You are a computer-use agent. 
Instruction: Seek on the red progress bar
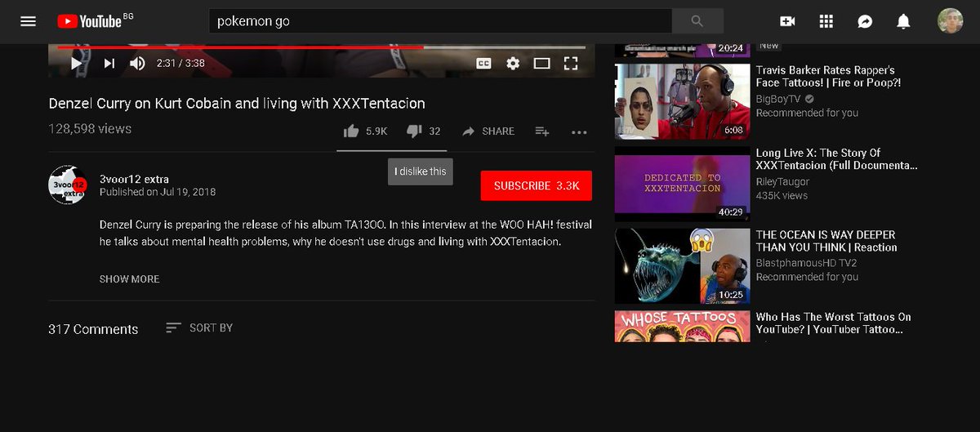coord(321,47)
